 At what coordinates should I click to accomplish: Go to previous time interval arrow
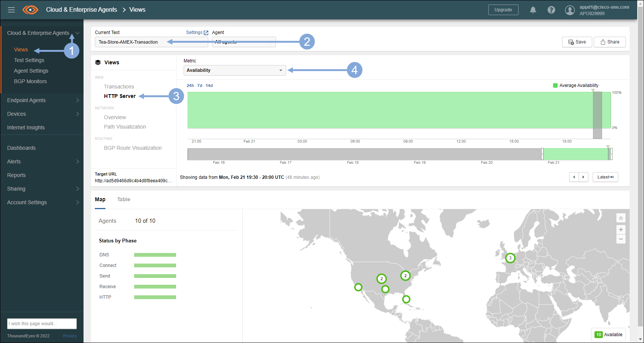(x=574, y=177)
